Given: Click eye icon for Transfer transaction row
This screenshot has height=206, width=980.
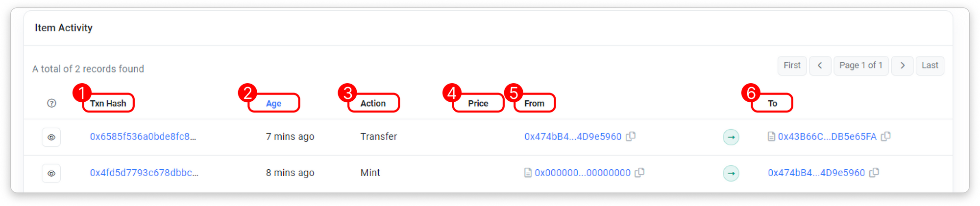Looking at the screenshot, I should tap(51, 137).
